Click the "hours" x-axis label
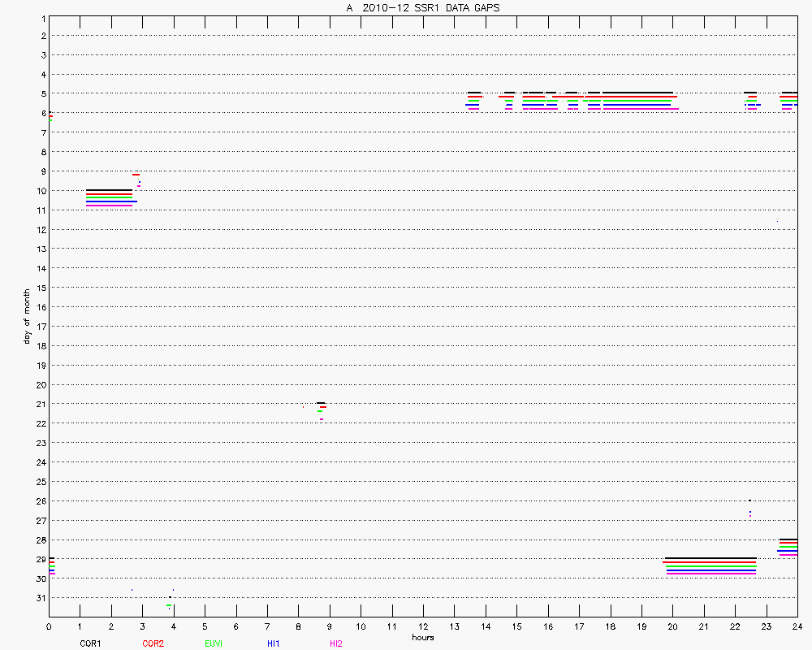The height and width of the screenshot is (650, 812). [423, 637]
